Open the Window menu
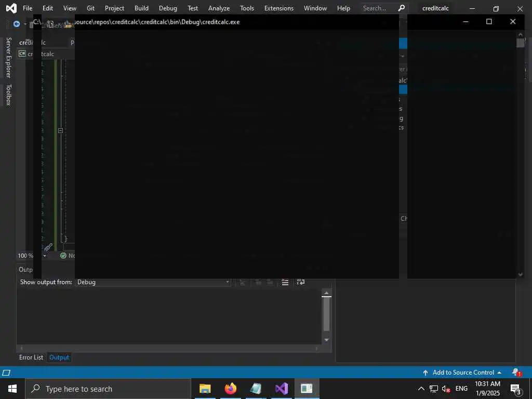532x399 pixels. 315,8
